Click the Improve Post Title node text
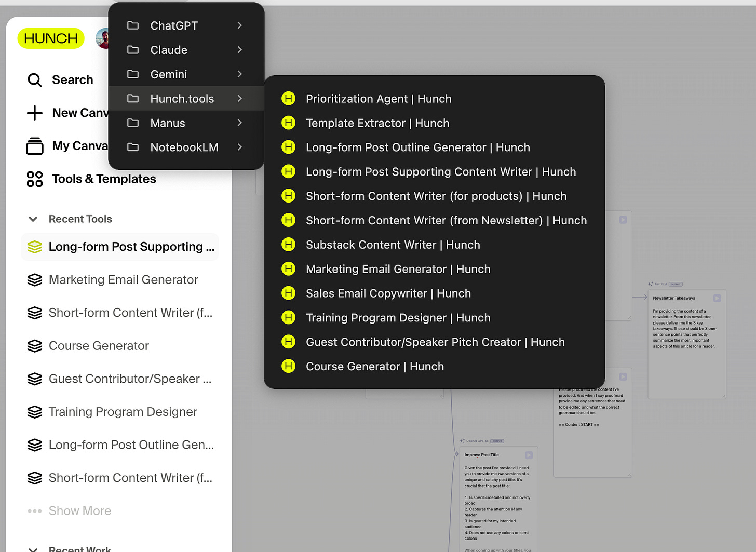Screen dimensions: 756x552 pos(481,455)
